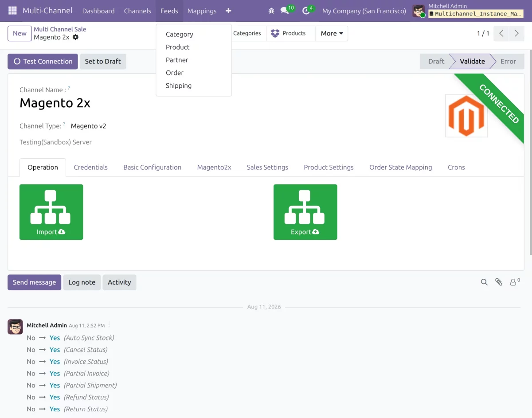Image resolution: width=532 pixels, height=418 pixels.
Task: Click Mitchell Admin avatar in chatter message
Action: (x=15, y=327)
